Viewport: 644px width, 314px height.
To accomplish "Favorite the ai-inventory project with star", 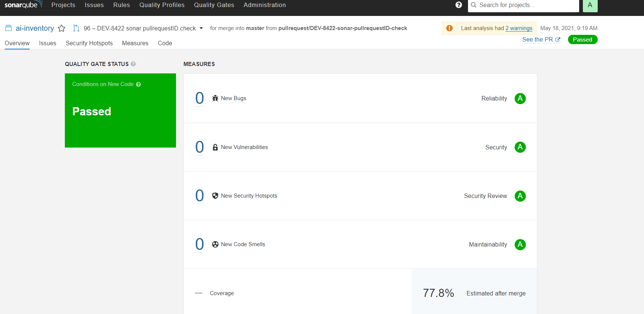I will (x=62, y=28).
